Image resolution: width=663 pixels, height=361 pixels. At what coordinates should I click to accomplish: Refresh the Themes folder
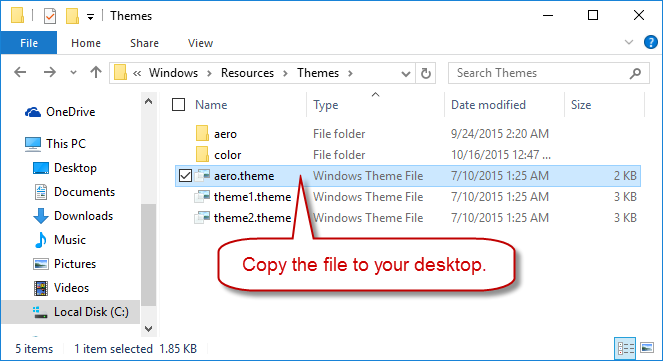click(426, 74)
